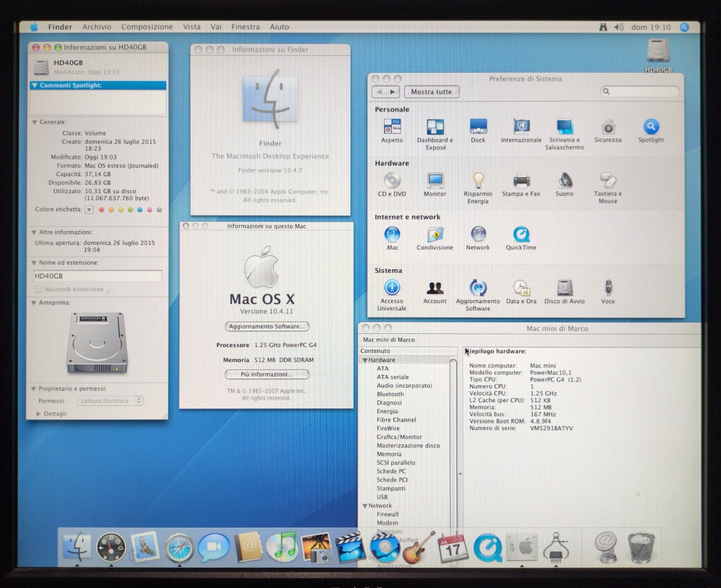This screenshot has width=721, height=588.
Task: Open the Vista menu
Action: (x=192, y=27)
